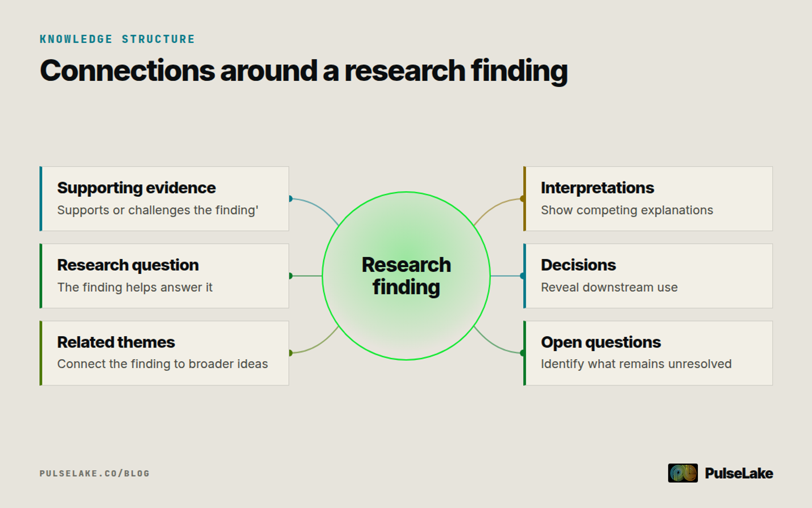
Task: Select the Research question card
Action: click(164, 276)
